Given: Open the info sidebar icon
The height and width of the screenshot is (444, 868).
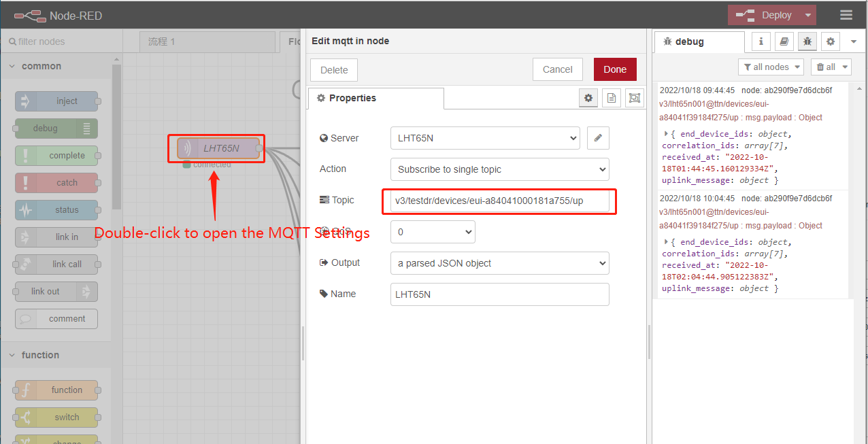Looking at the screenshot, I should [x=761, y=41].
